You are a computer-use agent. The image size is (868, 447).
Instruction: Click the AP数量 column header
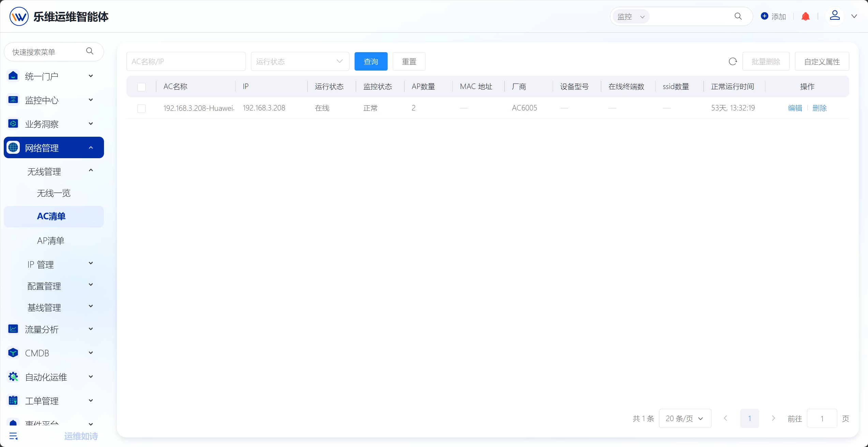coord(423,87)
